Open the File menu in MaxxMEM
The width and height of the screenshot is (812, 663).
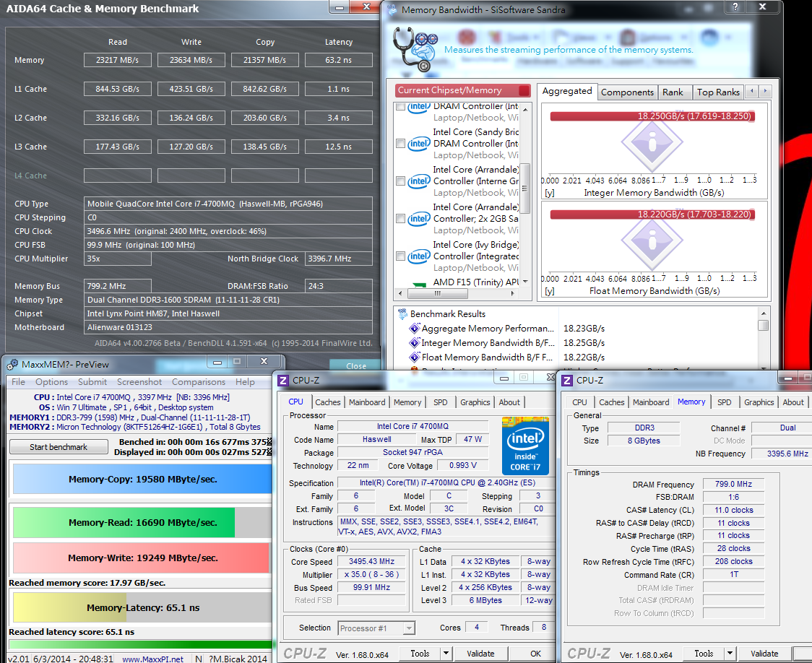(18, 382)
